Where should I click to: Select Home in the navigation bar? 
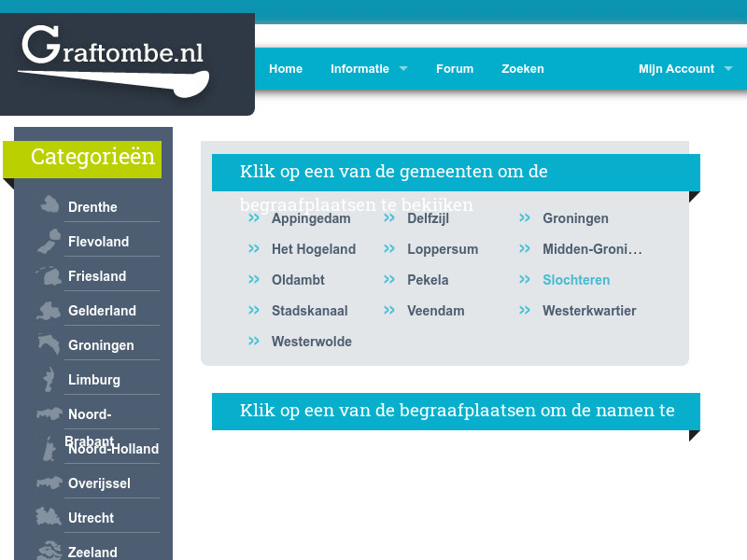pyautogui.click(x=286, y=68)
